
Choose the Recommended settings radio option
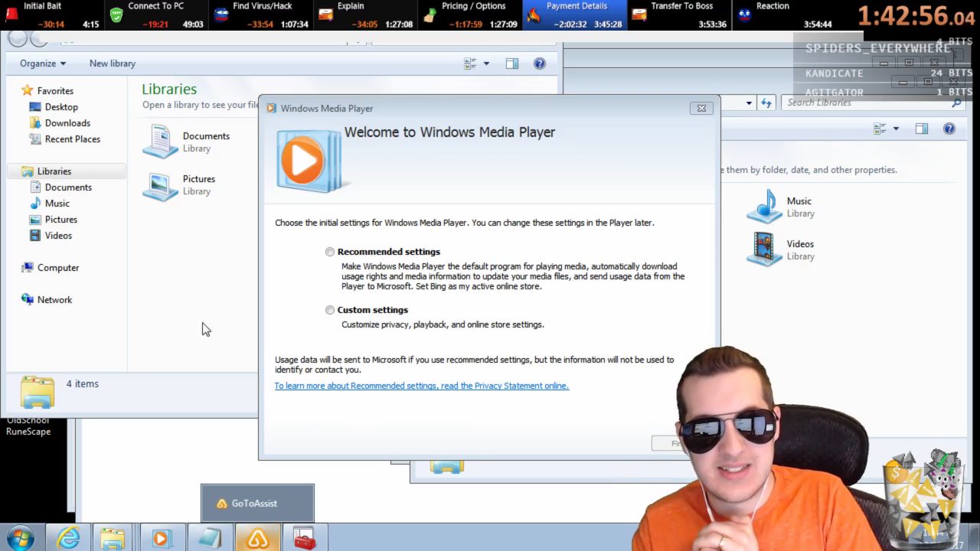click(x=330, y=252)
